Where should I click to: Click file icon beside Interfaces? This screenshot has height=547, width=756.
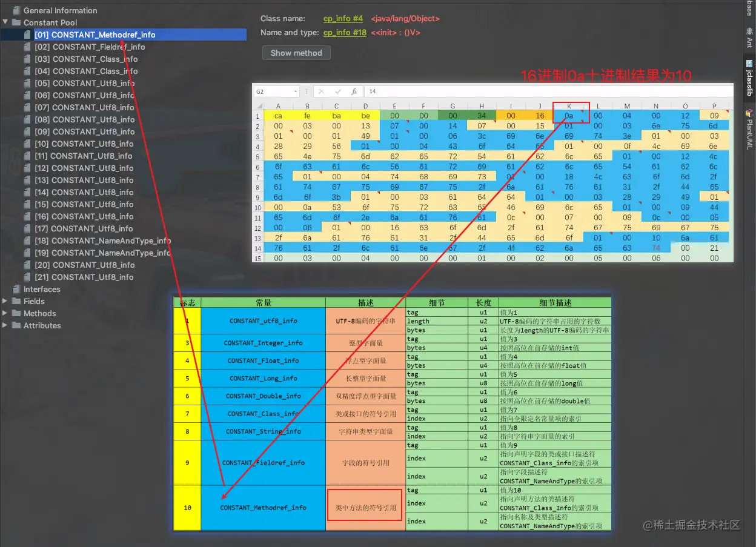(x=16, y=289)
